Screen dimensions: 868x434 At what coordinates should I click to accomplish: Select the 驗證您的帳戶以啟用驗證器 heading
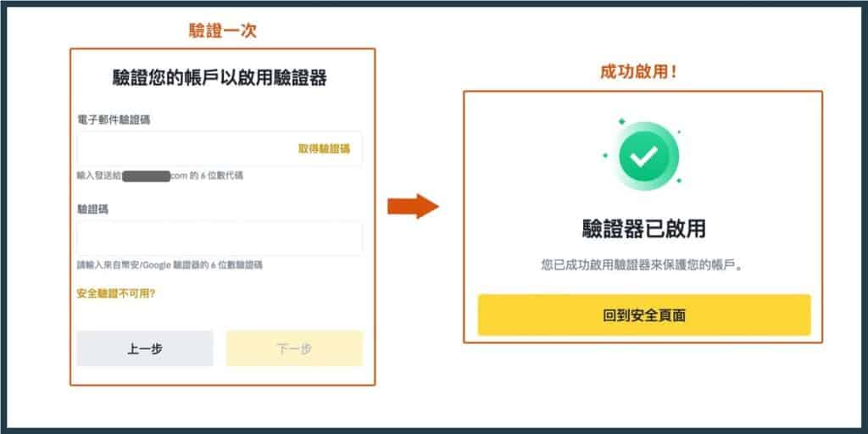click(x=220, y=78)
